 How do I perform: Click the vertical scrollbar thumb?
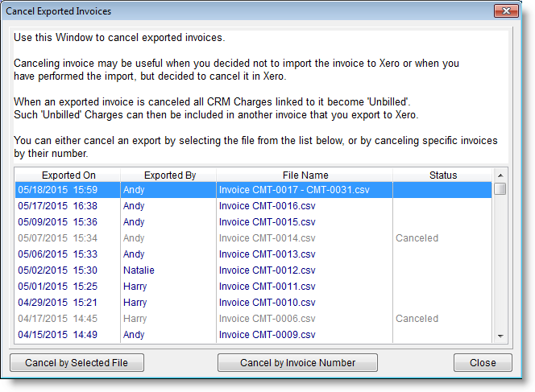pyautogui.click(x=500, y=189)
